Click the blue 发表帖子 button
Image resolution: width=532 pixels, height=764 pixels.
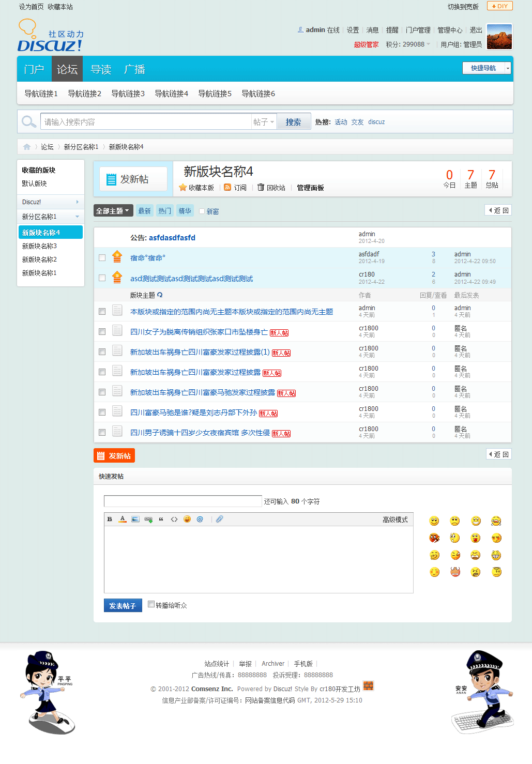pyautogui.click(x=123, y=605)
